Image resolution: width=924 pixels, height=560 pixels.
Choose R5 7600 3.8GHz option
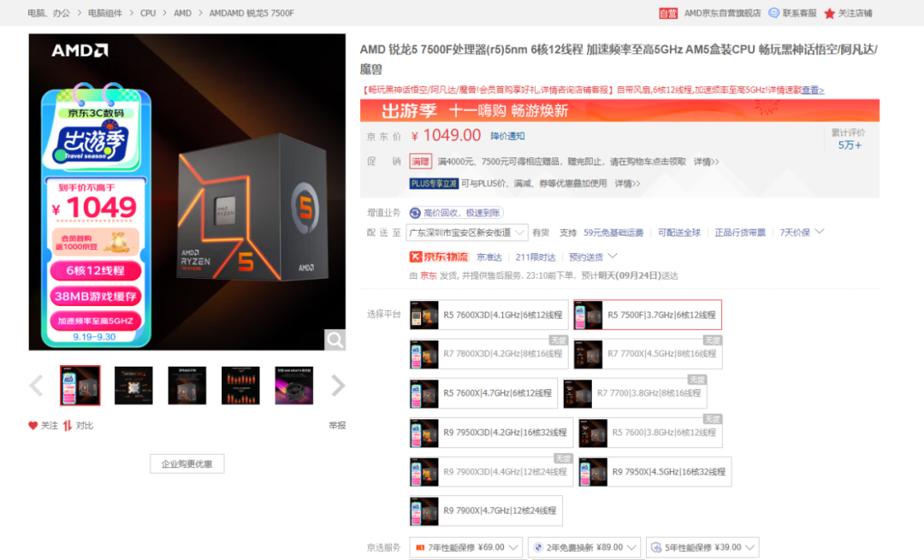click(x=650, y=433)
